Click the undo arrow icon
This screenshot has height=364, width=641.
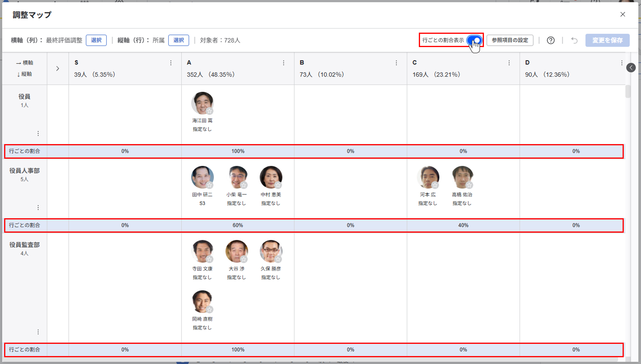pyautogui.click(x=574, y=40)
